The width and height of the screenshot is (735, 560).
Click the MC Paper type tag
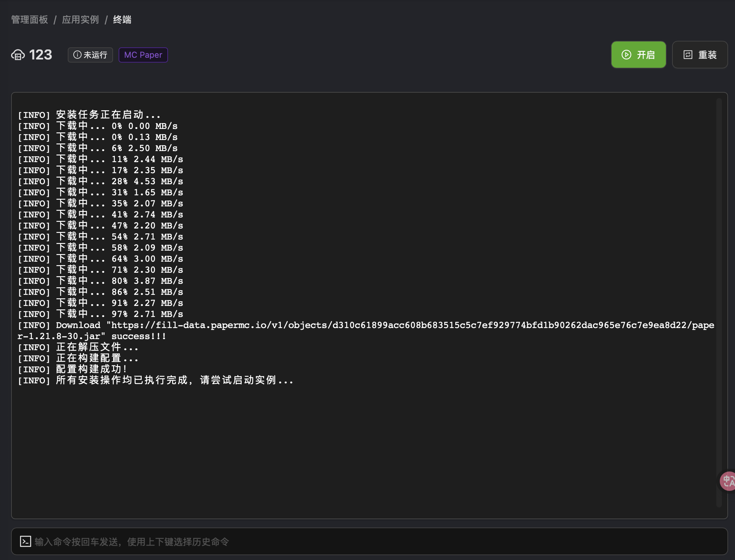pyautogui.click(x=143, y=55)
